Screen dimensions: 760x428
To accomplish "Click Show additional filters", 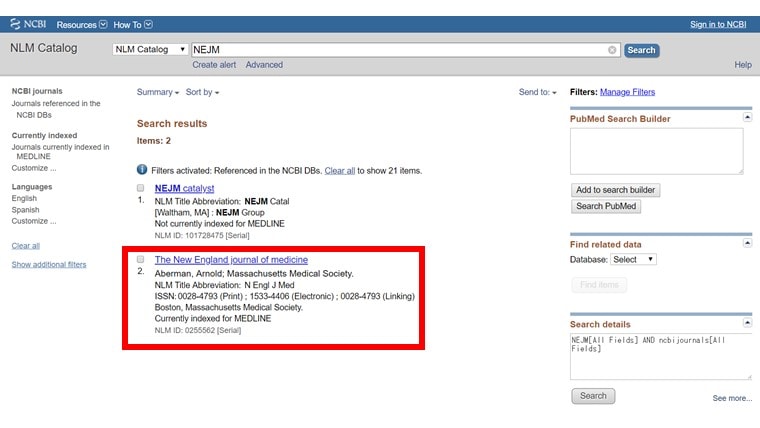I will 49,264.
